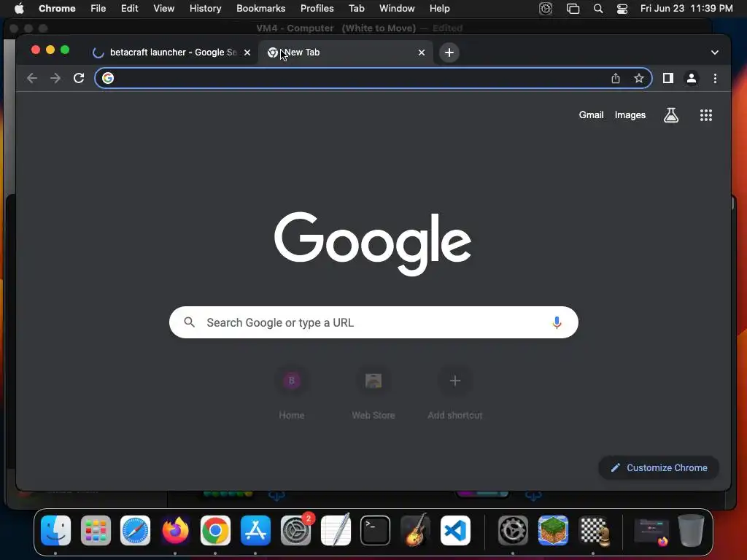Image resolution: width=747 pixels, height=560 pixels.
Task: Open the Apple menu
Action: pos(19,8)
